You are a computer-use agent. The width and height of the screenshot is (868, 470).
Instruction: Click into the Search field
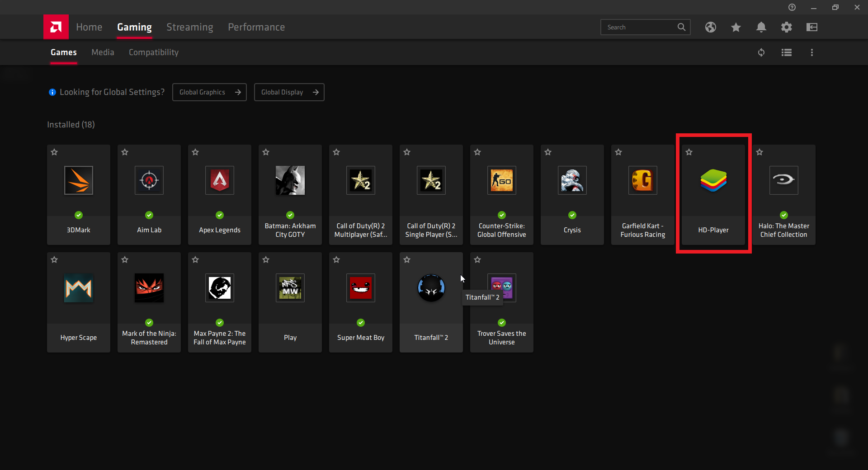[645, 27]
